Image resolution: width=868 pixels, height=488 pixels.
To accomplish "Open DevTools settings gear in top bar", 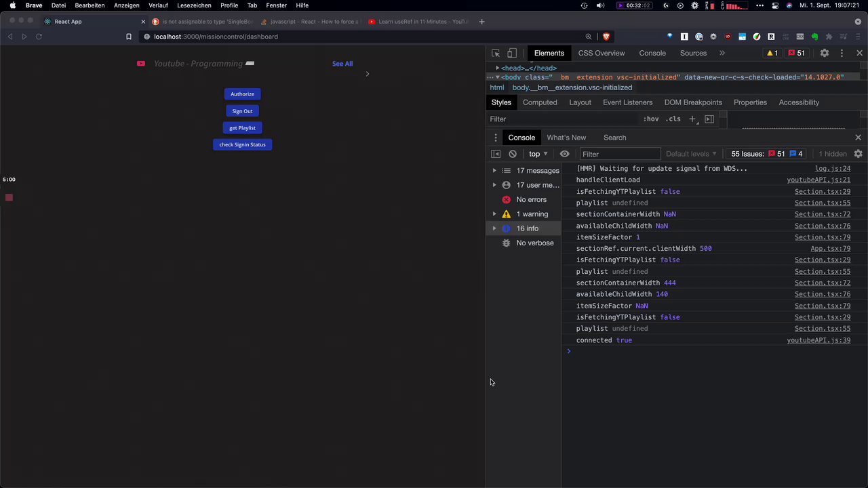I will click(x=825, y=53).
